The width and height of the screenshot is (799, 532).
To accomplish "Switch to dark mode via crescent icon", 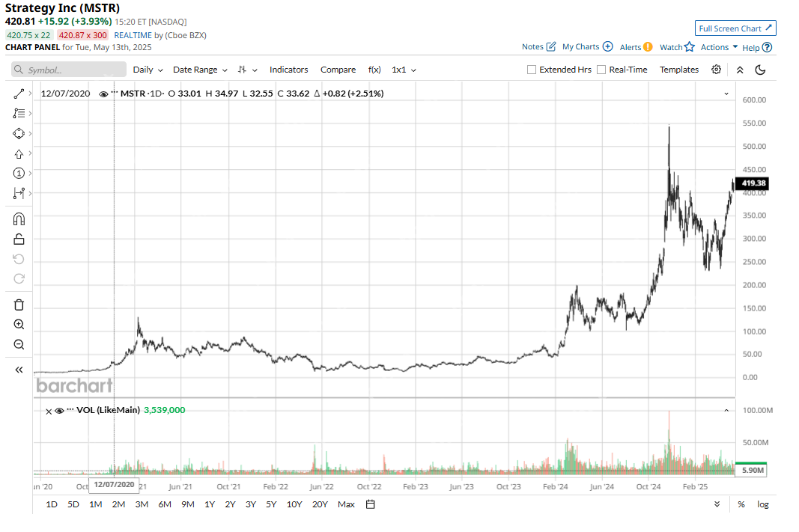I will 760,69.
